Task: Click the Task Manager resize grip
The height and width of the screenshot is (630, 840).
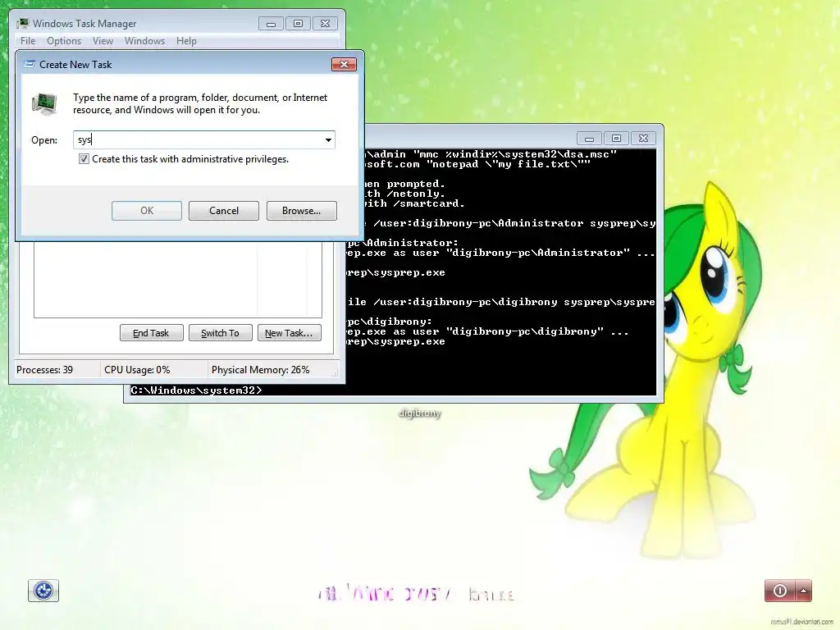Action: point(336,373)
